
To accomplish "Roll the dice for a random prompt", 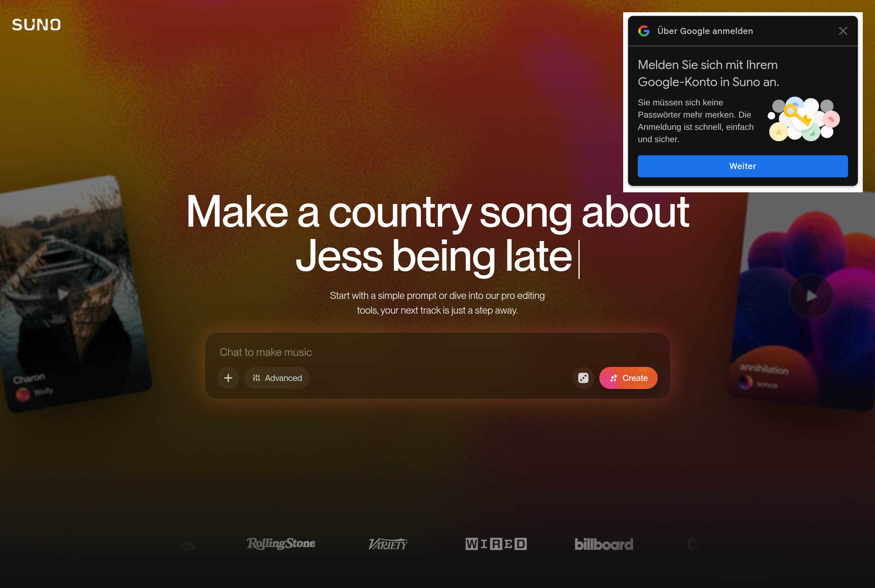I will tap(583, 378).
